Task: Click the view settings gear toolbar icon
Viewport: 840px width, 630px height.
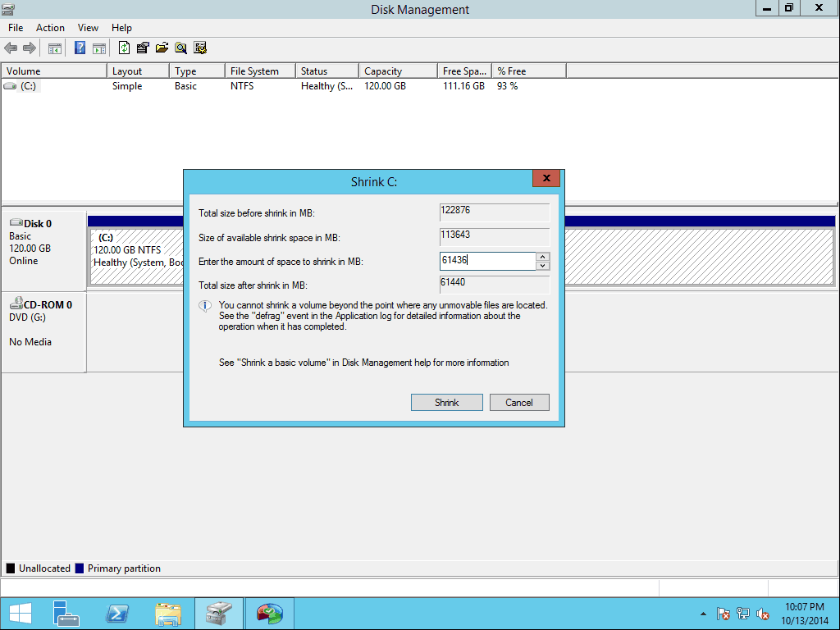Action: coord(200,48)
